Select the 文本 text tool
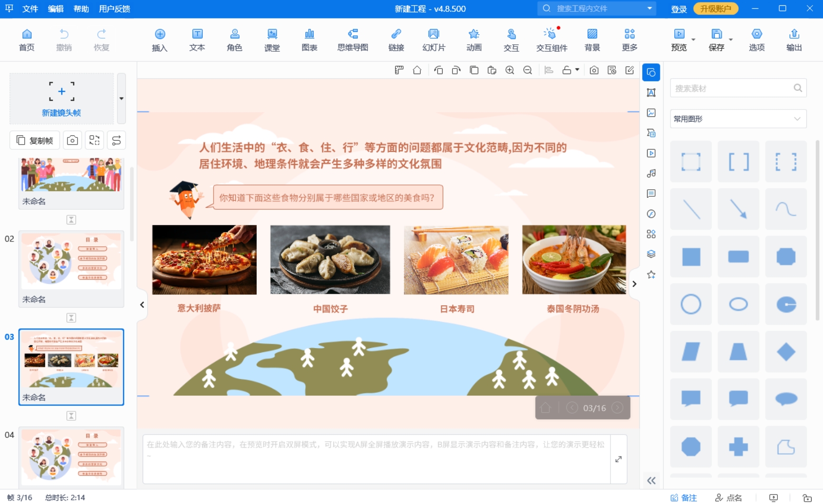 click(197, 40)
